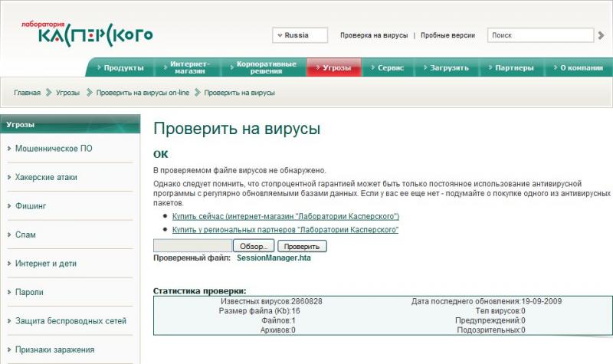Open the Russia region dropdown
The image size is (613, 364).
pyautogui.click(x=300, y=35)
